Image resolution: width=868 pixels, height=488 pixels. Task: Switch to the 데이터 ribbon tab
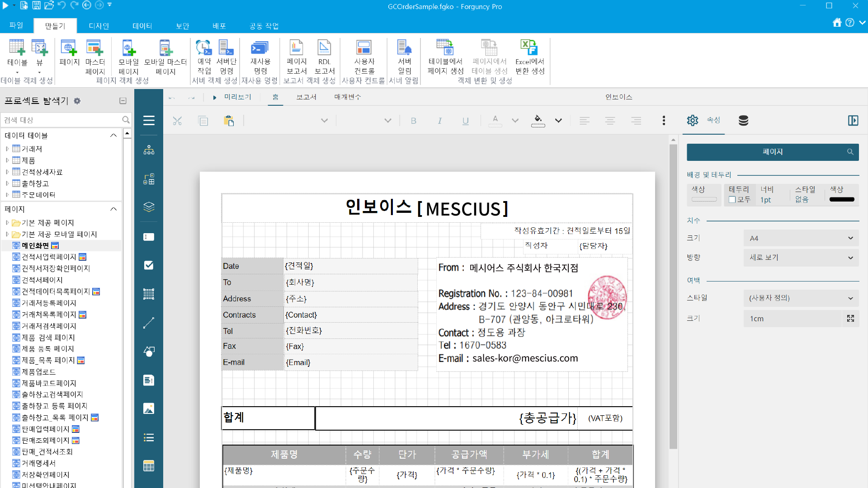pyautogui.click(x=142, y=26)
